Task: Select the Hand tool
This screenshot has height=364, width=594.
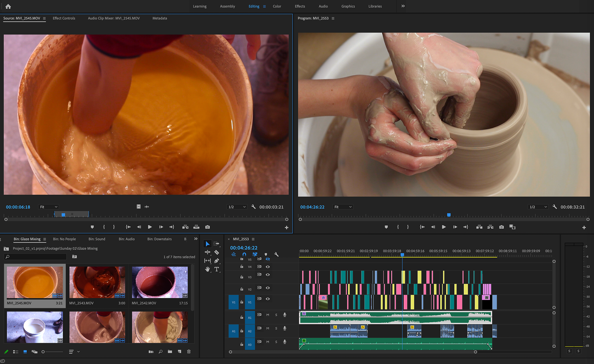Action: coord(207,269)
